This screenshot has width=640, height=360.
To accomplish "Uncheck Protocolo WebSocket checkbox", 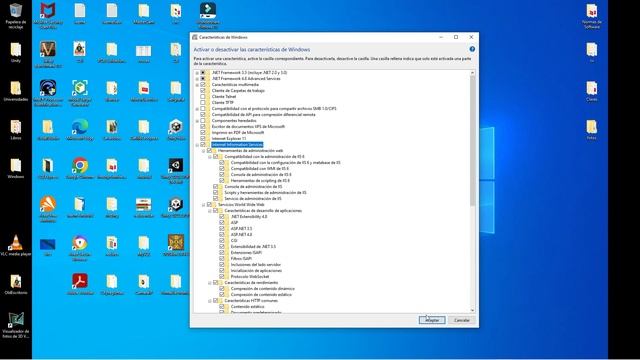I will [x=222, y=276].
